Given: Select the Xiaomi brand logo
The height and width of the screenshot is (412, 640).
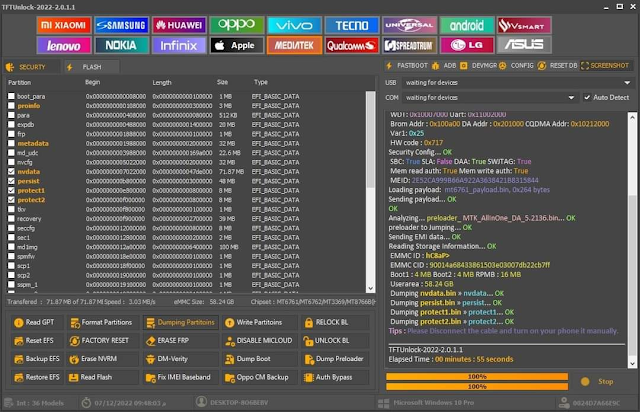Looking at the screenshot, I should (x=64, y=25).
